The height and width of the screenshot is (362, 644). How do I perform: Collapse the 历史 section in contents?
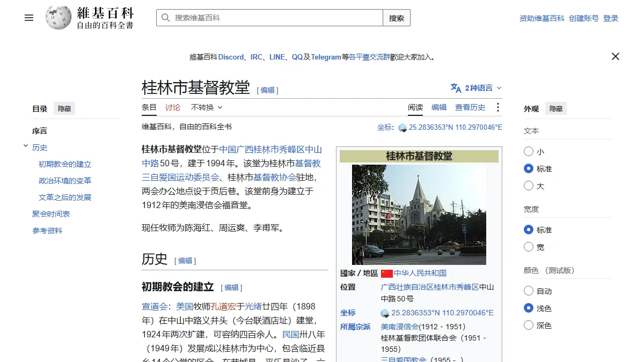[25, 146]
